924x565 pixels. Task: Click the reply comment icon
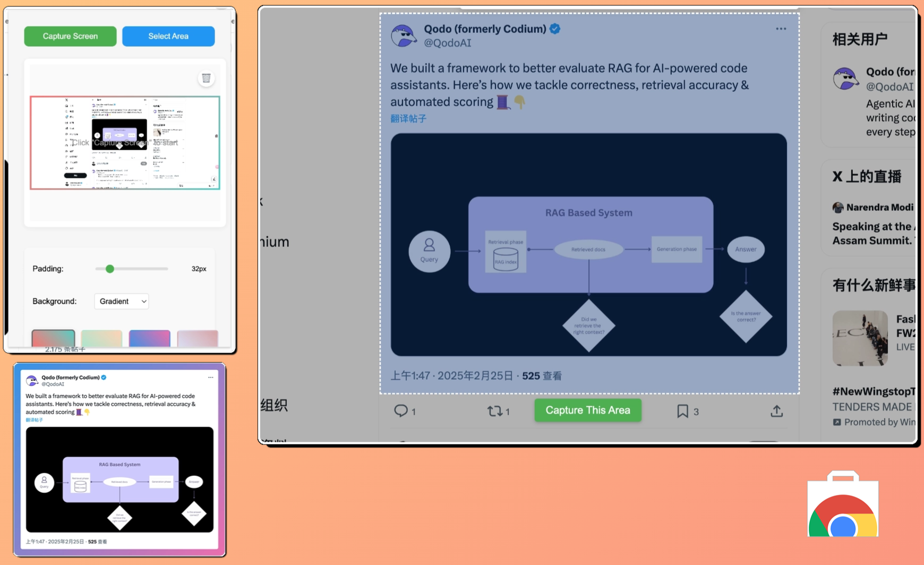click(x=401, y=410)
